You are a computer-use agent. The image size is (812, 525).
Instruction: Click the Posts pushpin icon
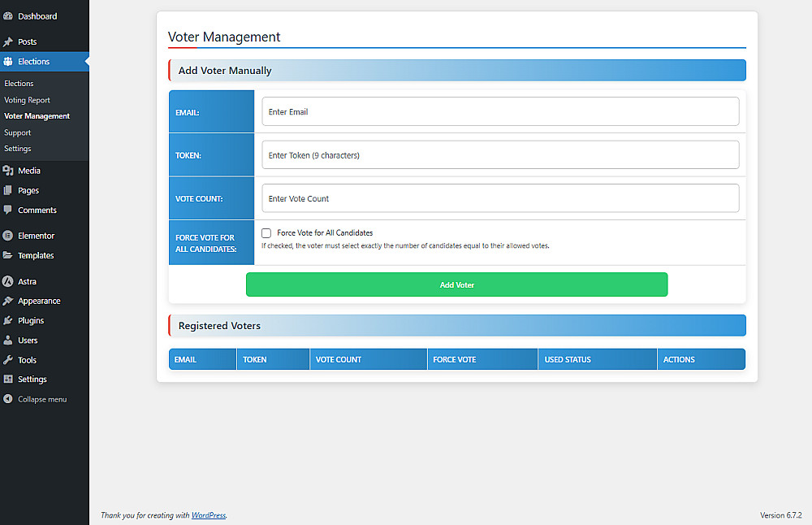(x=8, y=42)
